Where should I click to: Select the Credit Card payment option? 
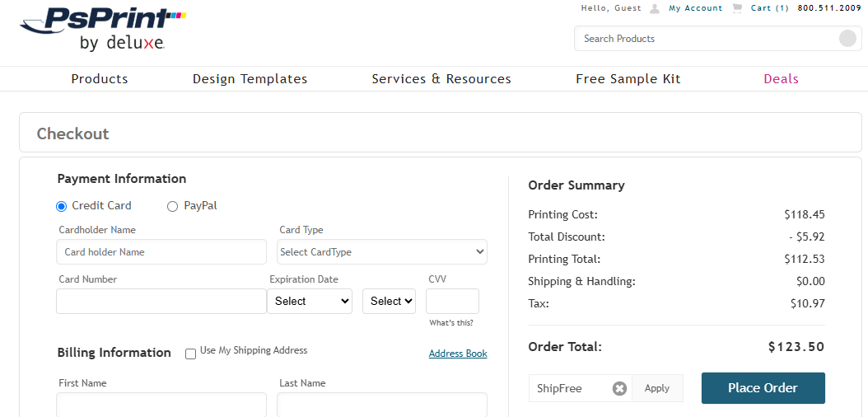point(62,207)
